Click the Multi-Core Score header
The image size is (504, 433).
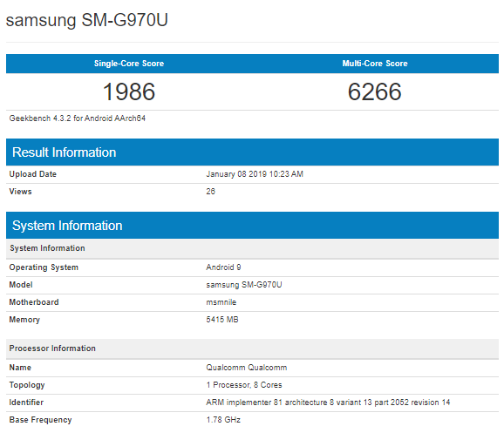pos(375,64)
